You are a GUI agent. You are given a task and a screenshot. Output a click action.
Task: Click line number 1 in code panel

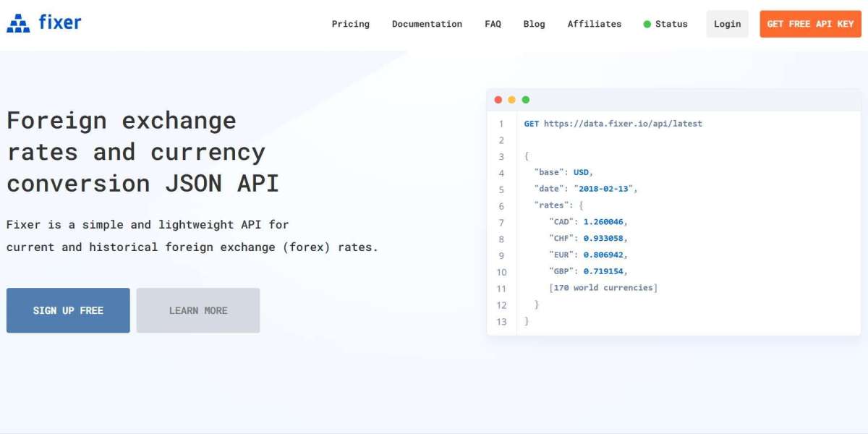501,124
